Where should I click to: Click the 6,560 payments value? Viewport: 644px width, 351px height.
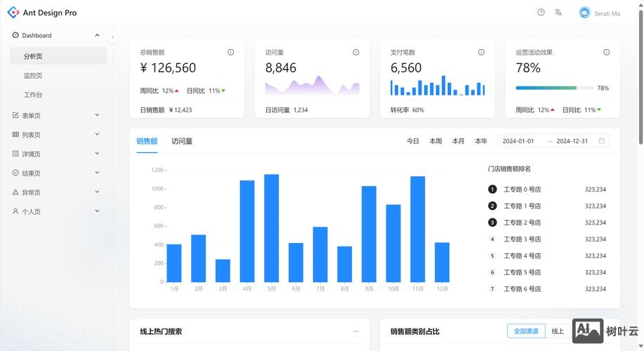406,67
